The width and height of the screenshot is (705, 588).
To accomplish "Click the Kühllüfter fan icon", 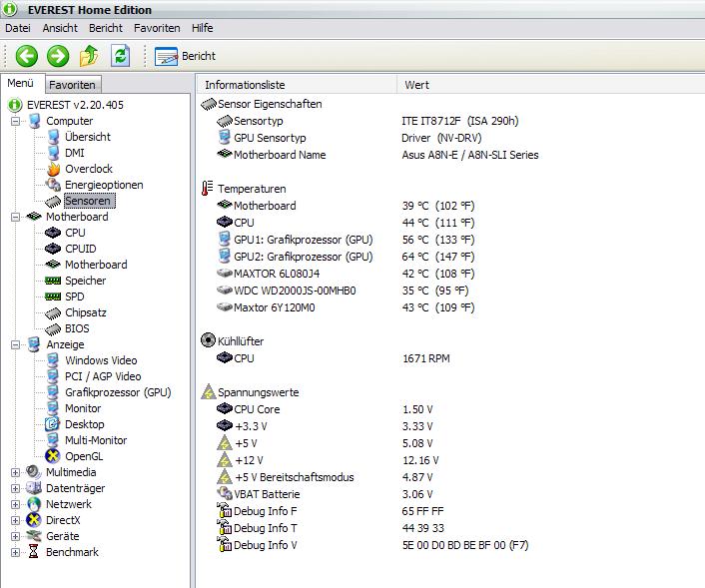I will 208,340.
